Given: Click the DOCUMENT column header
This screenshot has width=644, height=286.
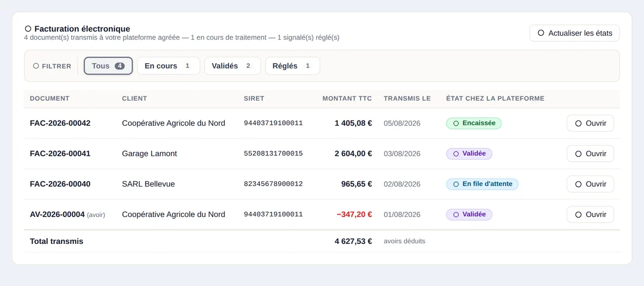Looking at the screenshot, I should pyautogui.click(x=50, y=98).
